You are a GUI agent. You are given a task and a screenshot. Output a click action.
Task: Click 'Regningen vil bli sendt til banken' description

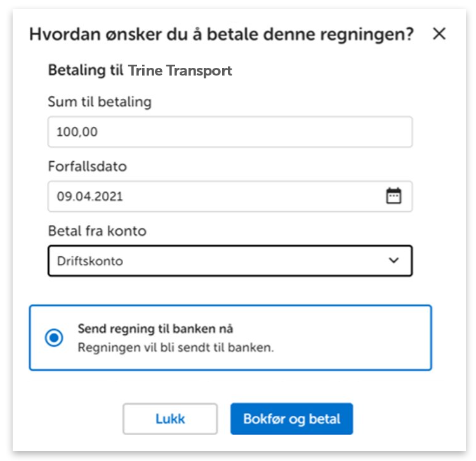tap(176, 347)
